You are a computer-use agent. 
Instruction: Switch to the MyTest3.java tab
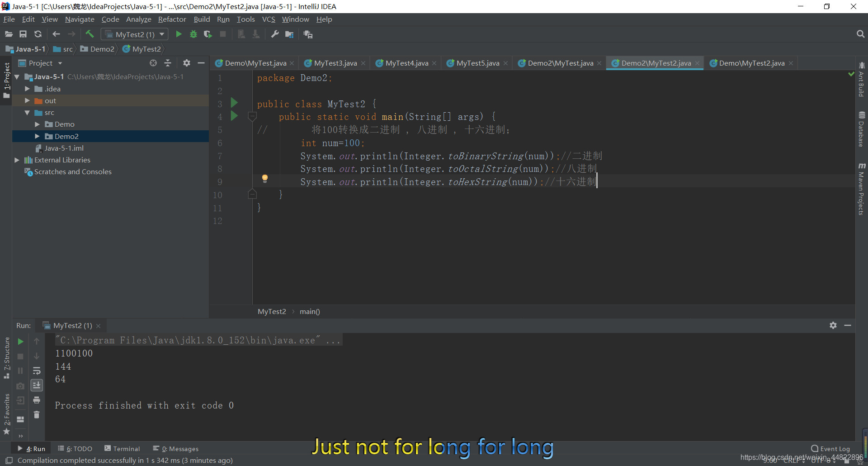tap(335, 63)
